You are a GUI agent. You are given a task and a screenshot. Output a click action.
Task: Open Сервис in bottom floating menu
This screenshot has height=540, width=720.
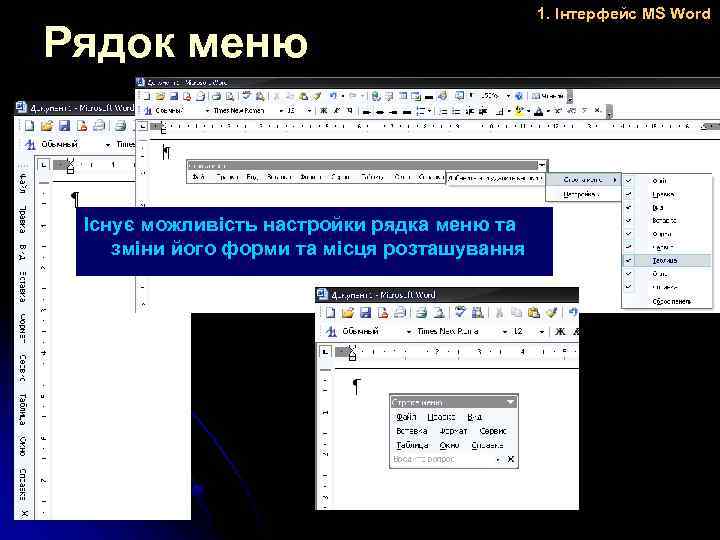[x=493, y=431]
